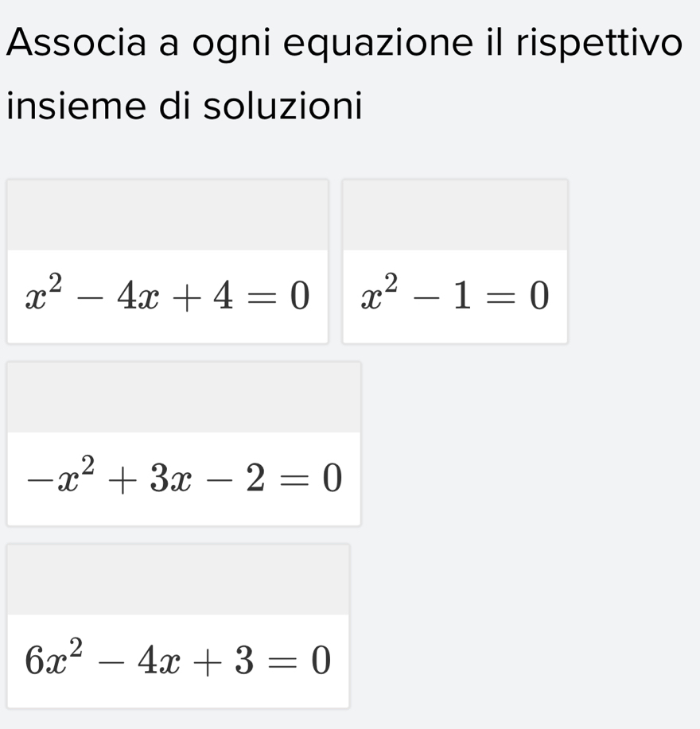
Task: Select the equation x²−1=0
Action: coord(455,297)
